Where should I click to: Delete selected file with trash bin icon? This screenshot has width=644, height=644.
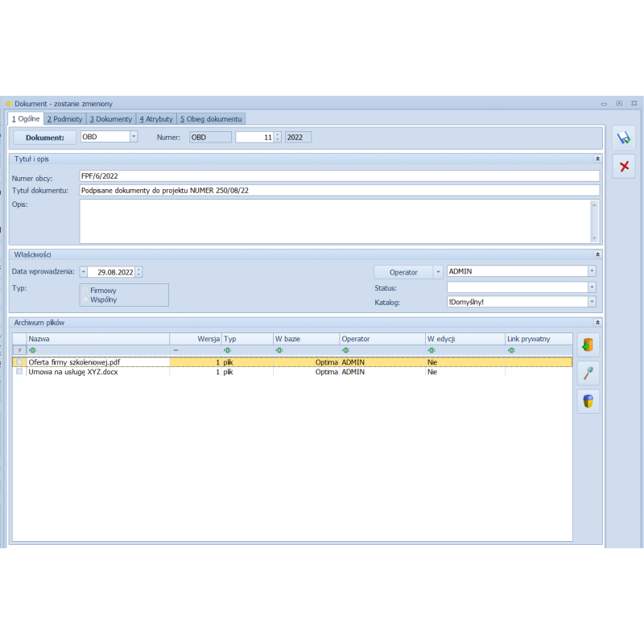(588, 401)
